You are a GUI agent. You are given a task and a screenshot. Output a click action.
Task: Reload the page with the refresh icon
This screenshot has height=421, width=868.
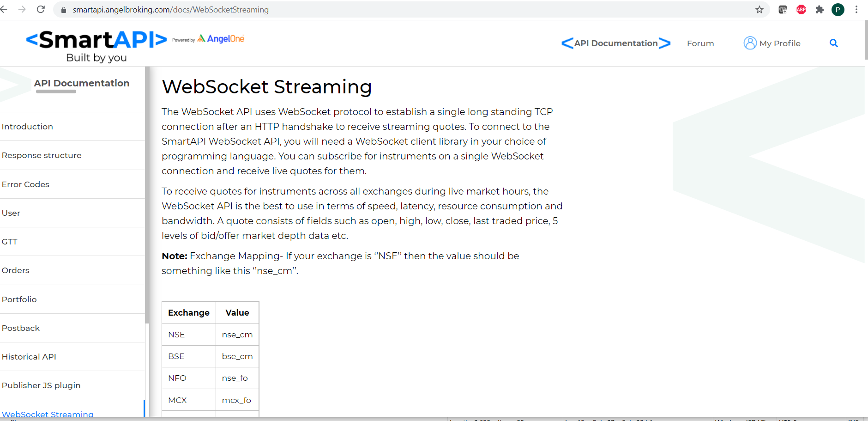pos(41,9)
